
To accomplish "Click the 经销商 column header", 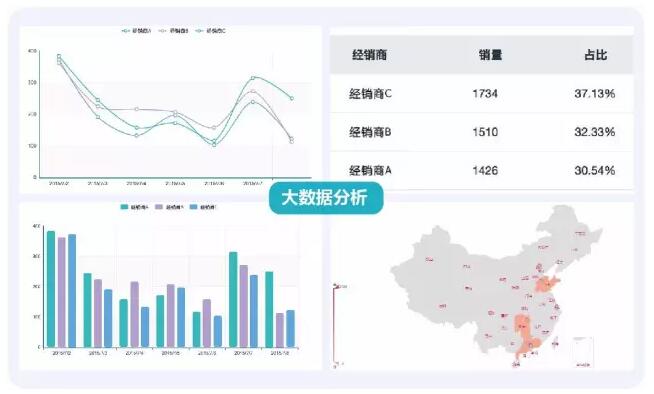I will click(370, 55).
